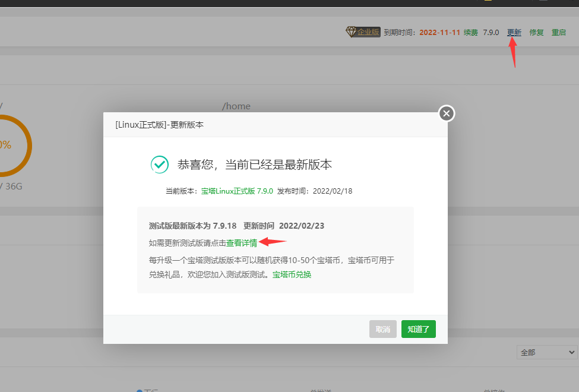579x392 pixels.
Task: Click the 2022-11-11 expiry date
Action: [x=440, y=33]
